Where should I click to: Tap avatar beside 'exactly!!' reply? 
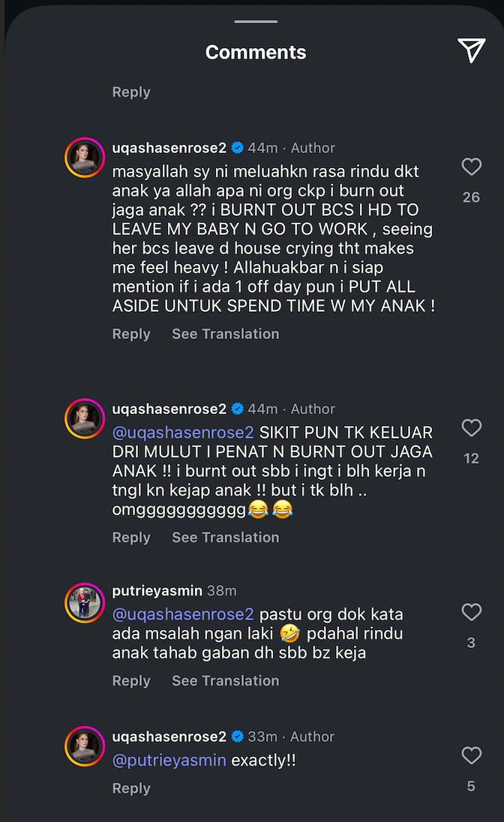click(x=85, y=745)
